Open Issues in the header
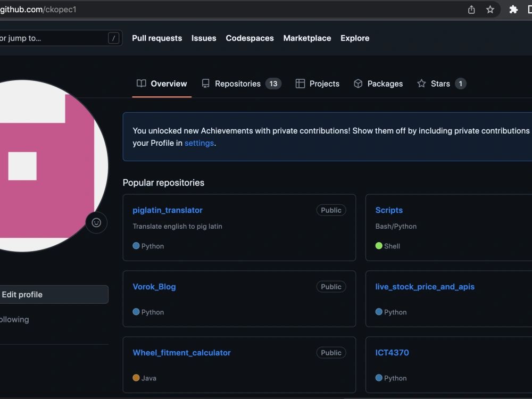The width and height of the screenshot is (532, 399). point(204,38)
